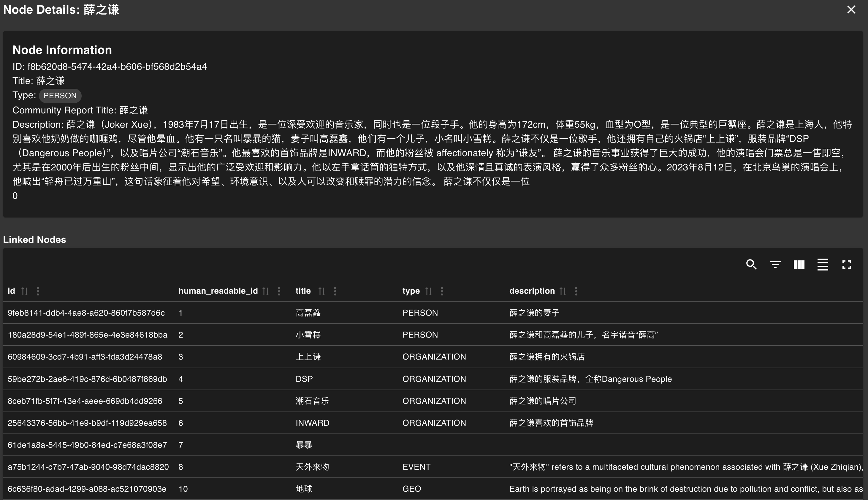Select the DSP organization row
This screenshot has height=500, width=868.
(304, 379)
